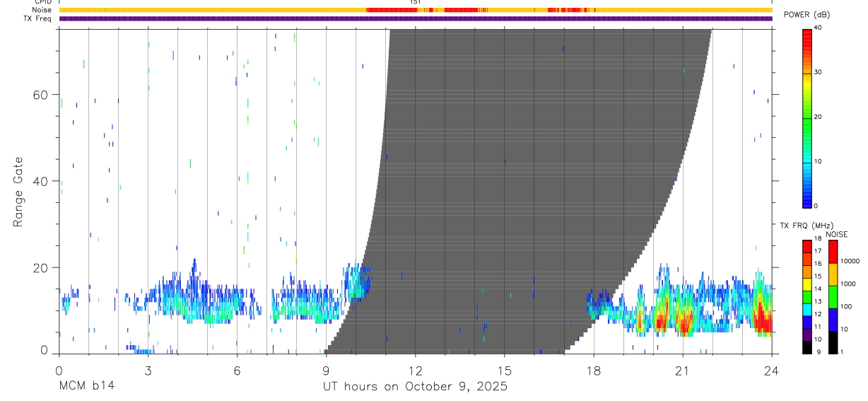Click the 10 tick on POWER scale

817,161
